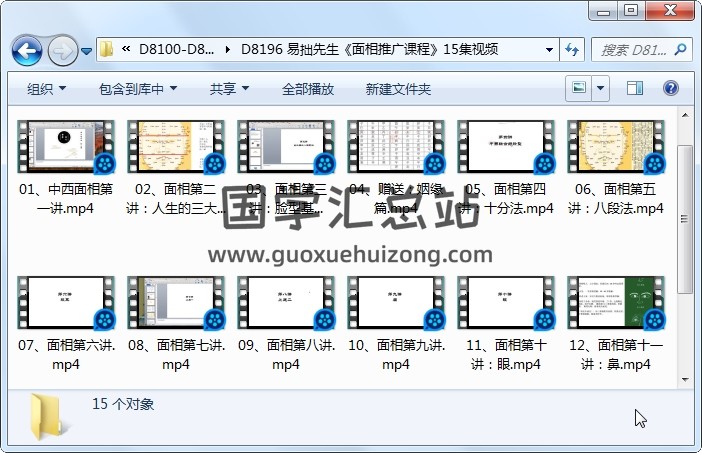The height and width of the screenshot is (453, 702).
Task: Toggle the preview pane icon
Action: (x=634, y=88)
